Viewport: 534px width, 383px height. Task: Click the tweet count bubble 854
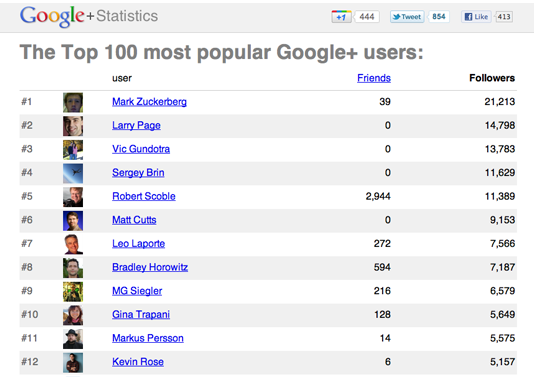[439, 17]
